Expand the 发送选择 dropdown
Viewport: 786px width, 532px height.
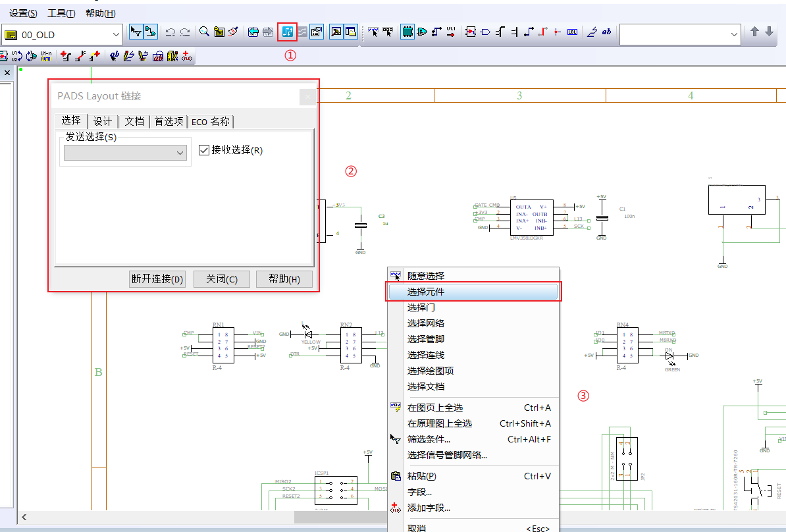[x=180, y=153]
